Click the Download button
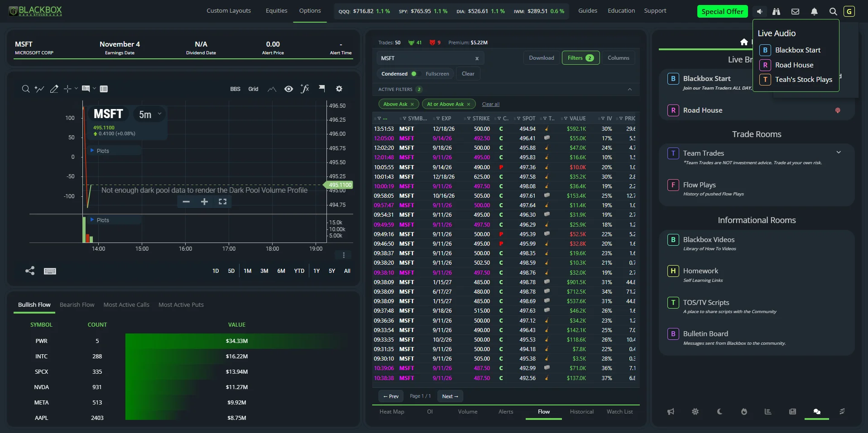 tap(542, 58)
